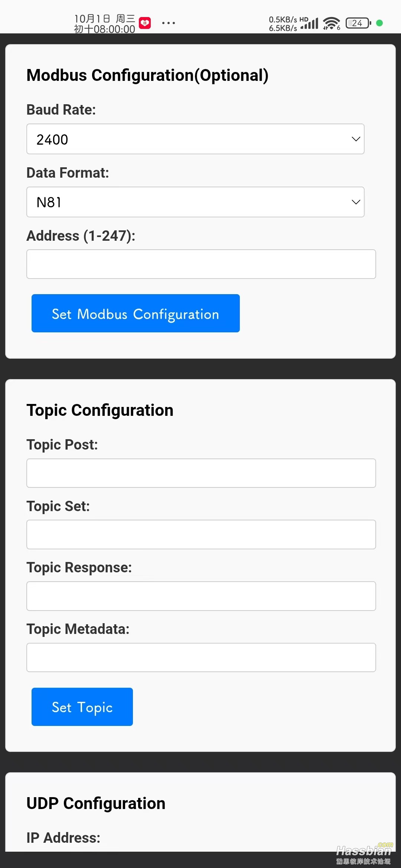Click the Topic Configuration heading

(100, 410)
